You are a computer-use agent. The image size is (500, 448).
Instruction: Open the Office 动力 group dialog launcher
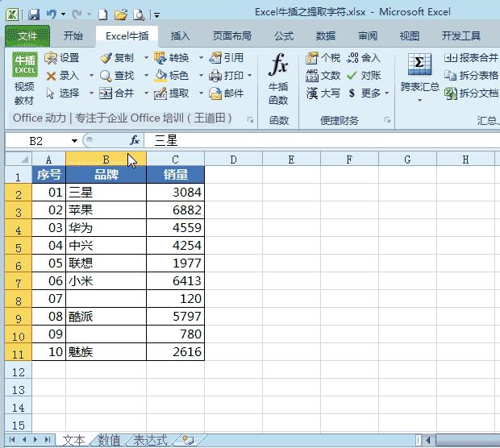[250, 120]
